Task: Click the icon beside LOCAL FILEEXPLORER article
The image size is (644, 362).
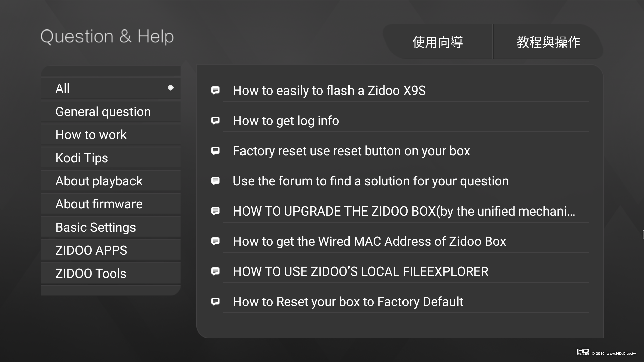Action: (x=215, y=271)
